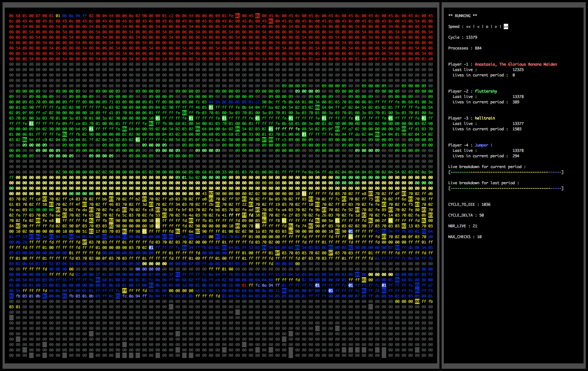Click Player -1's last live value 12325
Screen dimensions: 588x371
pyautogui.click(x=518, y=70)
